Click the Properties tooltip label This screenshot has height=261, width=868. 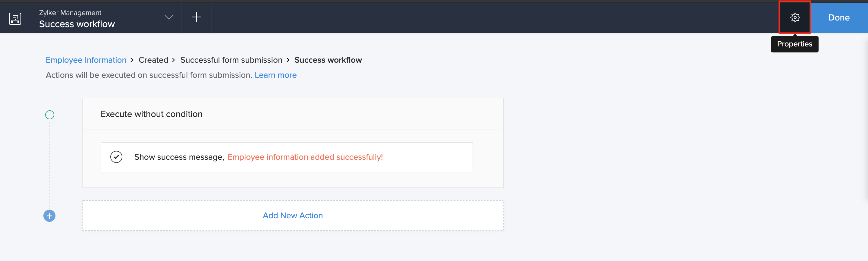pos(794,44)
